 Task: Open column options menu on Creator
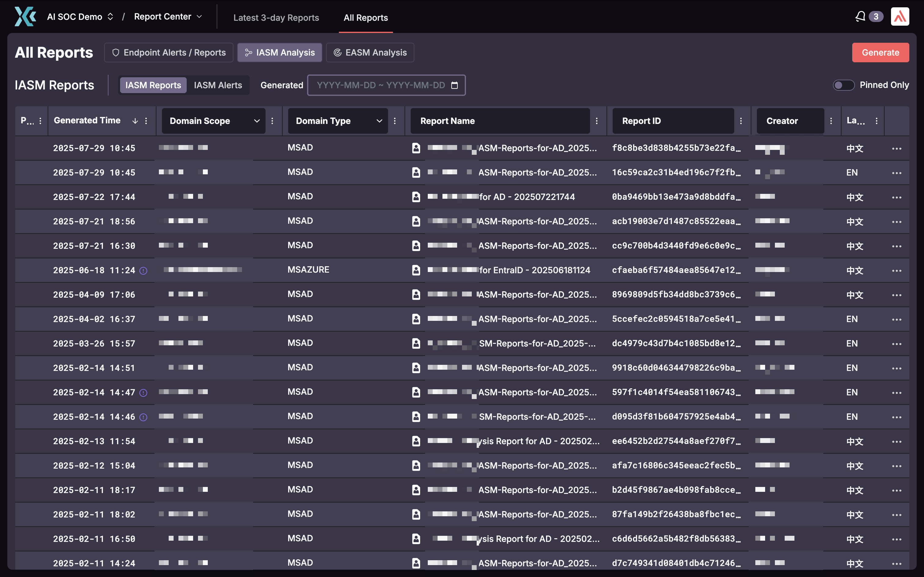(x=832, y=121)
